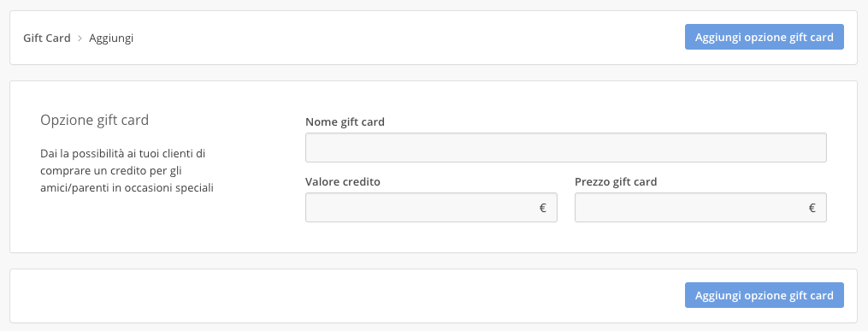Click the euro symbol in Prezzo gift card
Screen dimensions: 868x331
tap(812, 208)
